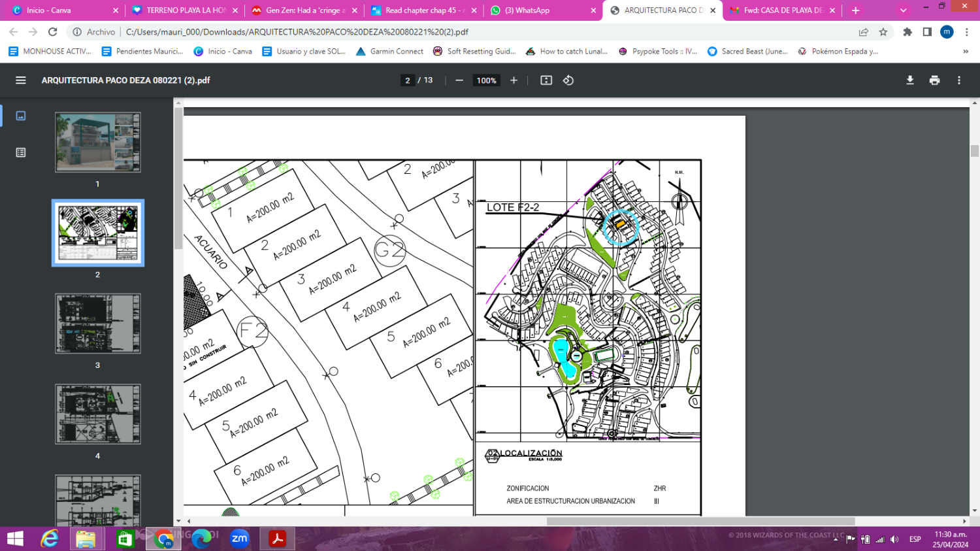Screen dimensions: 980x551
Task: Click the zoom out minus icon
Action: 459,80
